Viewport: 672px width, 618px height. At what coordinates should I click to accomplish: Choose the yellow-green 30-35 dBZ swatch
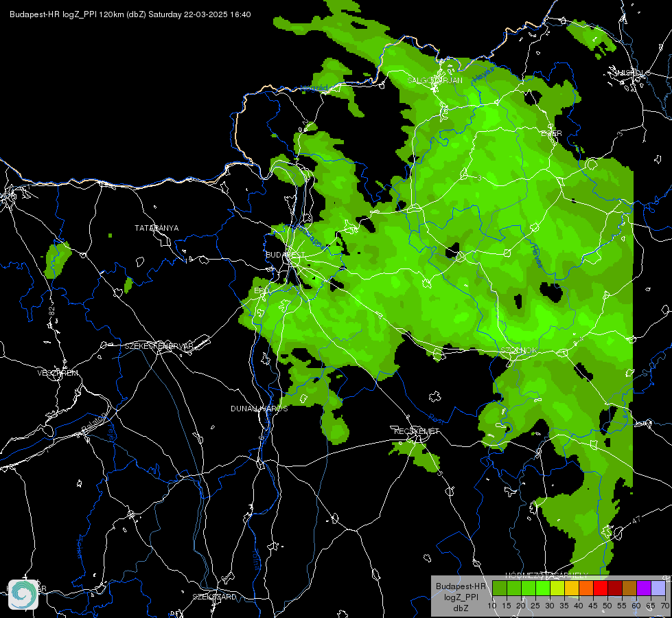click(x=557, y=588)
